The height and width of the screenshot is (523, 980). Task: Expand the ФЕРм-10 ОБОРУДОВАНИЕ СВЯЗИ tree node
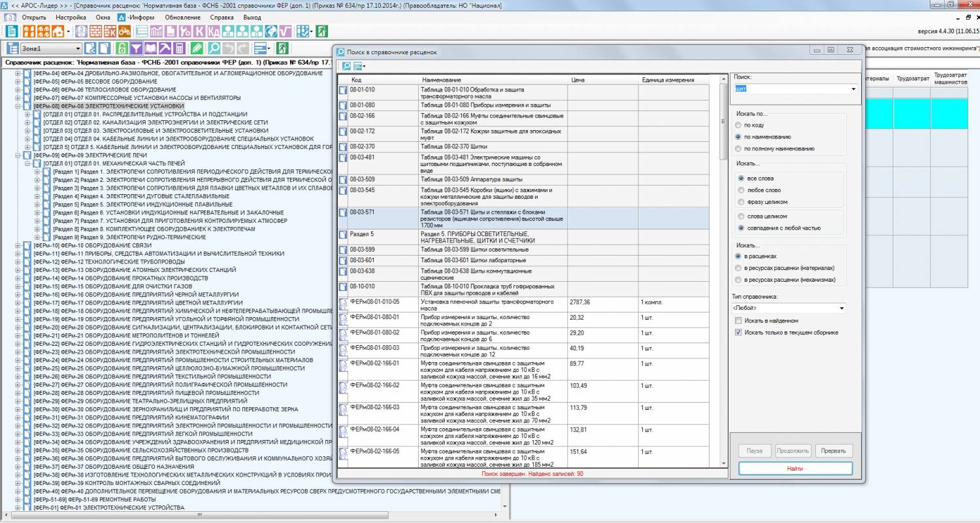[x=18, y=246]
